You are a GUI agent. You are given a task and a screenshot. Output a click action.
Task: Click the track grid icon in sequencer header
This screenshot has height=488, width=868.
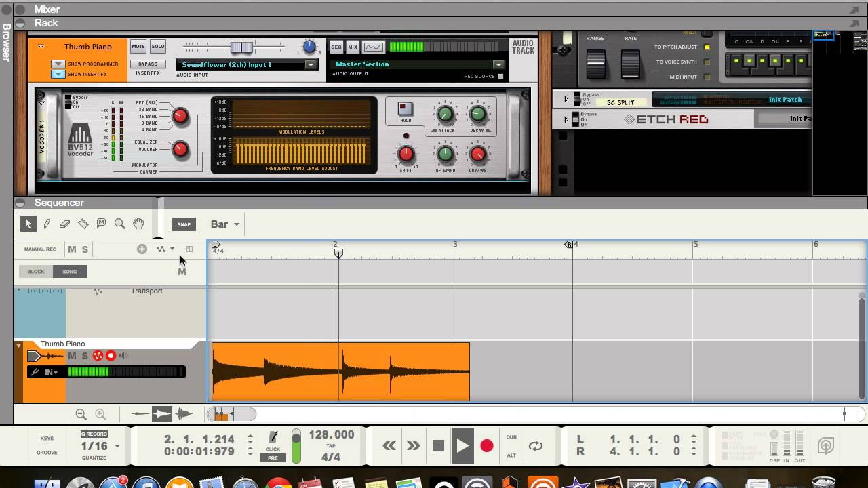coord(189,249)
